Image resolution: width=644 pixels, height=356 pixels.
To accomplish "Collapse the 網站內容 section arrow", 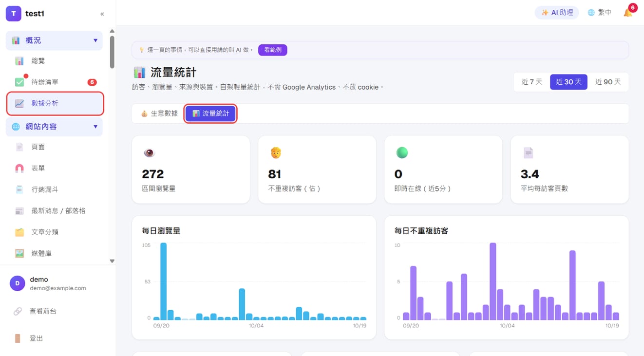I will pyautogui.click(x=95, y=127).
